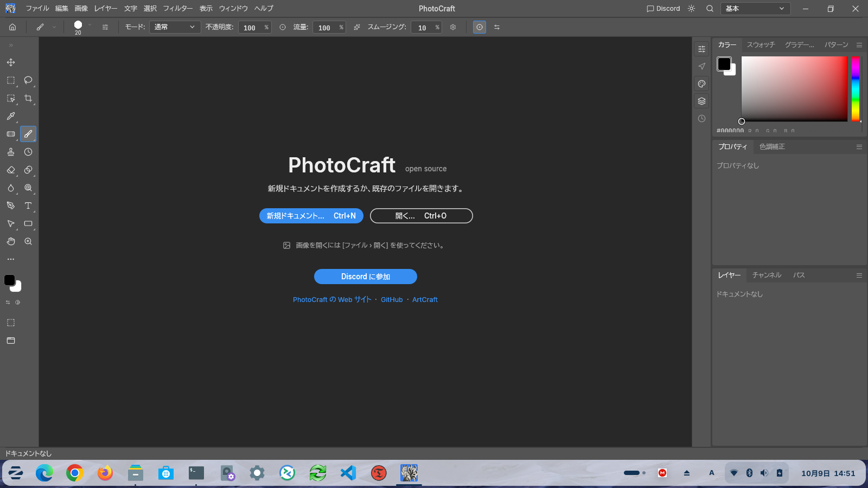Click the 新規ドキュメント button
The height and width of the screenshot is (488, 868).
(x=311, y=216)
